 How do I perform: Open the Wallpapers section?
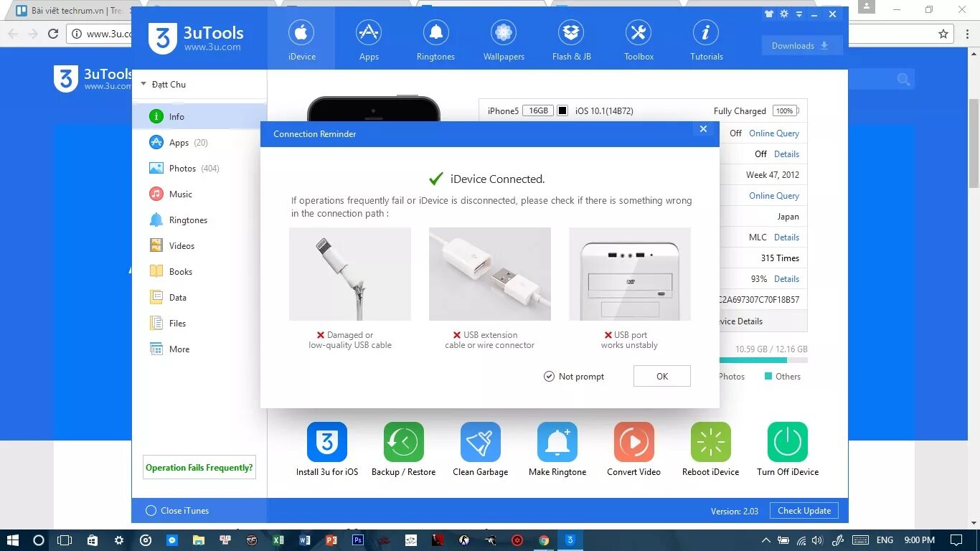click(504, 39)
